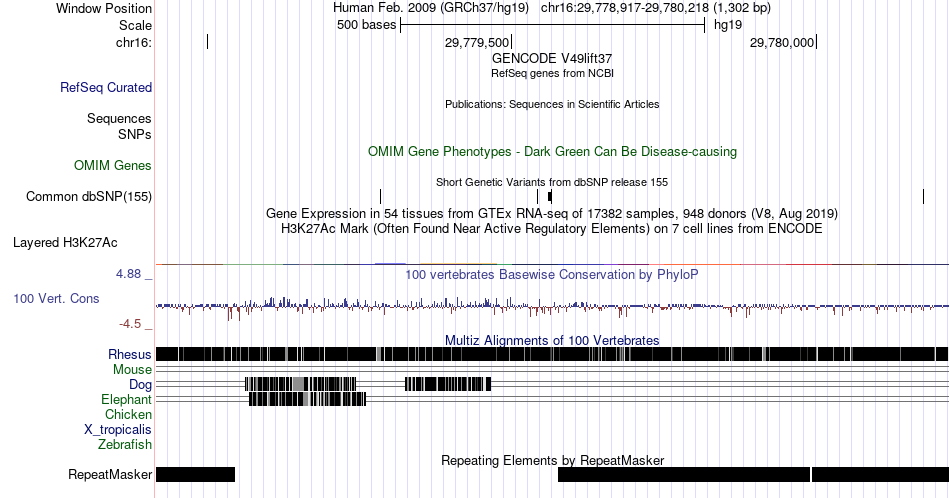The image size is (950, 498).
Task: Click the leftmost RepeatMasker block
Action: click(195, 474)
